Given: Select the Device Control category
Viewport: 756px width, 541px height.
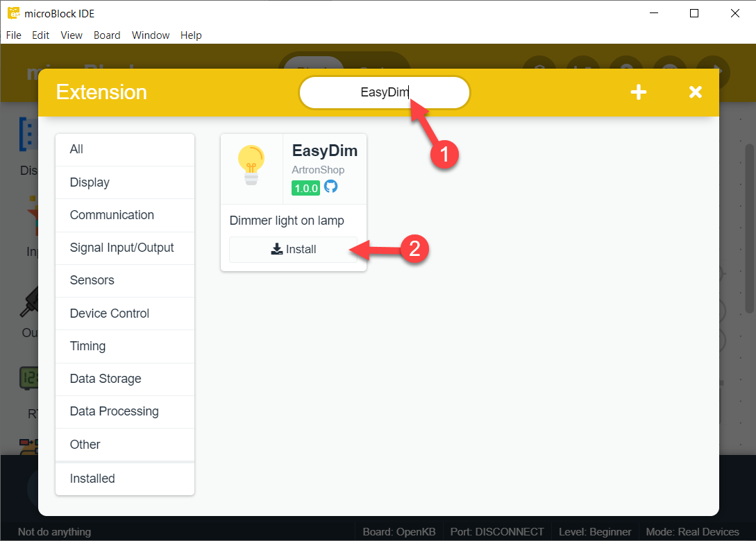Looking at the screenshot, I should pos(125,314).
